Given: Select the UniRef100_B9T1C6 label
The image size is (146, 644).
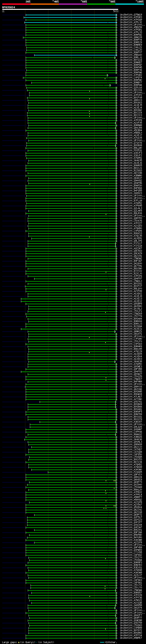Looking at the screenshot, I should pos(131,60).
